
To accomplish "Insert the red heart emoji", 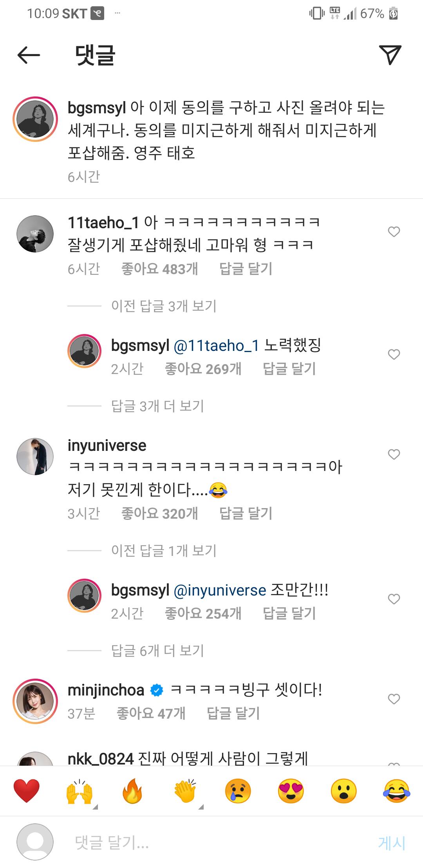I will tap(27, 791).
